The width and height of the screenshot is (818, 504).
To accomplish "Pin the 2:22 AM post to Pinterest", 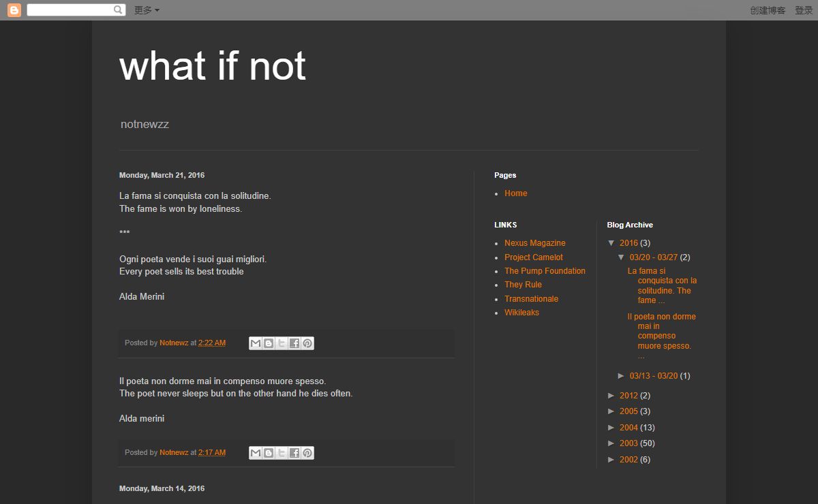I will coord(307,343).
